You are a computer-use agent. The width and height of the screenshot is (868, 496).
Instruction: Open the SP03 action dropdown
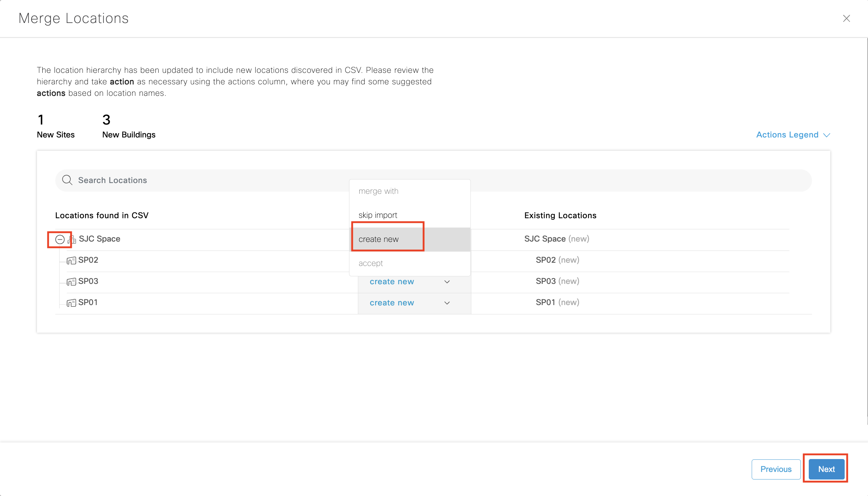pyautogui.click(x=409, y=282)
